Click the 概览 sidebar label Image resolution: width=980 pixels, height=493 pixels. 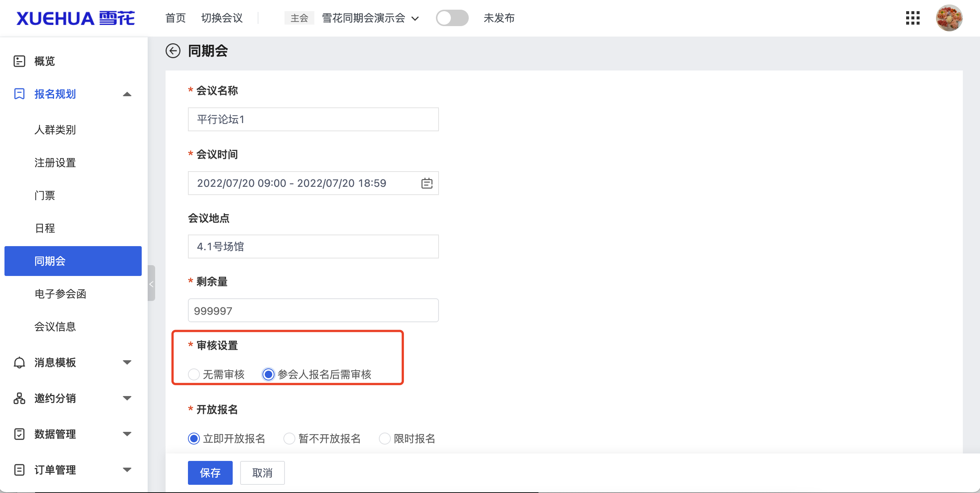44,61
